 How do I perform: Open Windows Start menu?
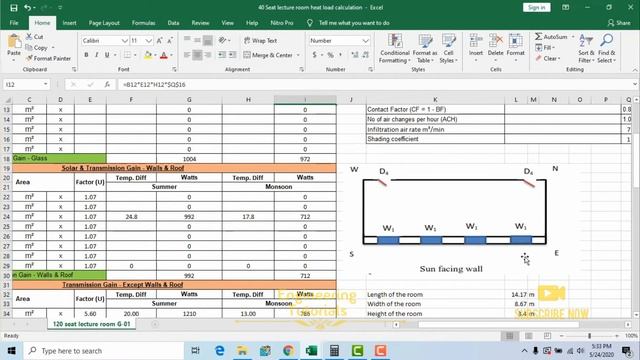point(11,351)
